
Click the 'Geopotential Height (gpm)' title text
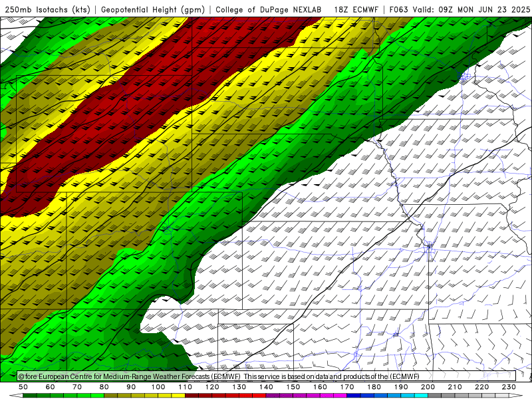click(x=153, y=9)
